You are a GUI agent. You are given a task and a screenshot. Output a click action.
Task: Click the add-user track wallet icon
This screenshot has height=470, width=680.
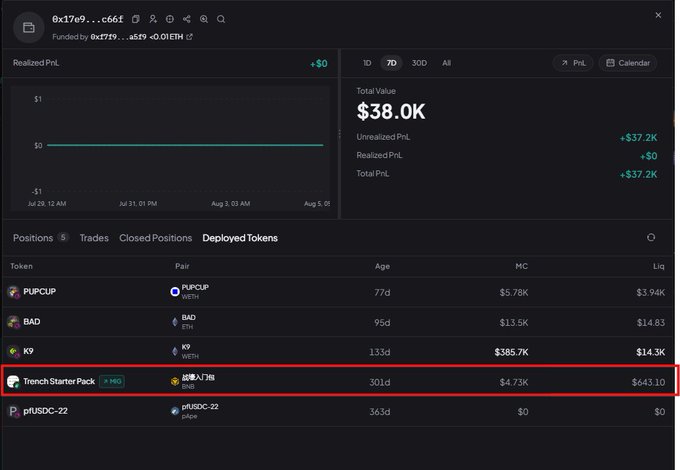point(153,19)
